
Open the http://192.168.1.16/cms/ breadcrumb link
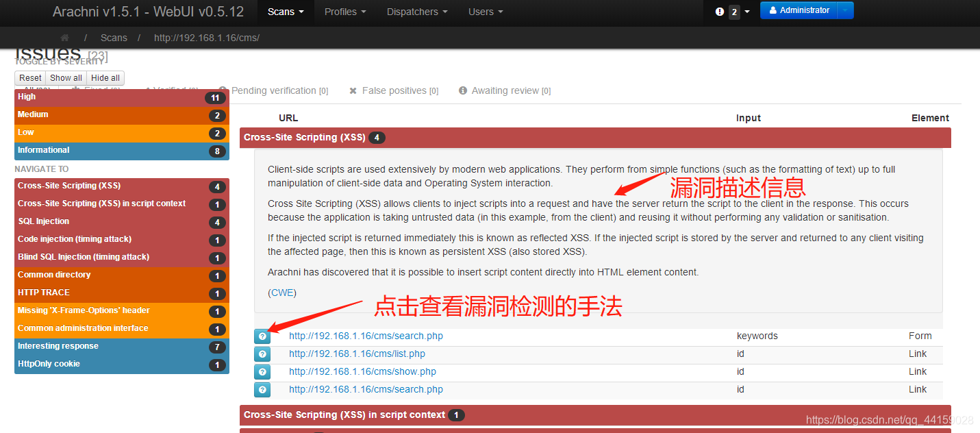[207, 38]
